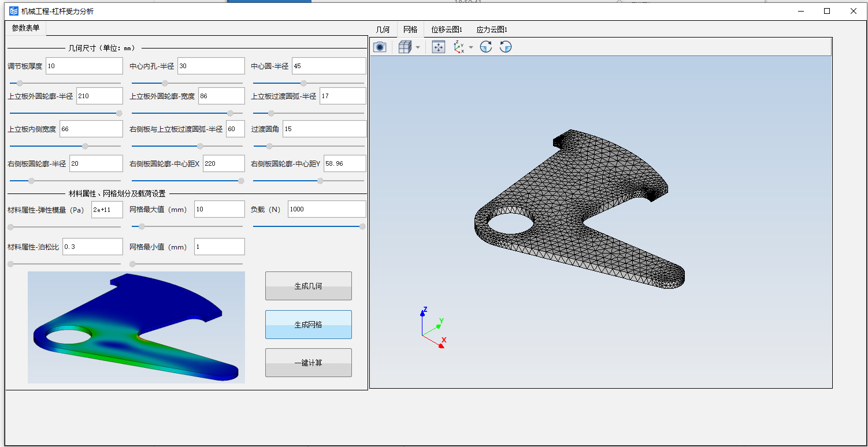Click the 上立板内侧宽度 slider handle
868x447 pixels.
click(86, 146)
